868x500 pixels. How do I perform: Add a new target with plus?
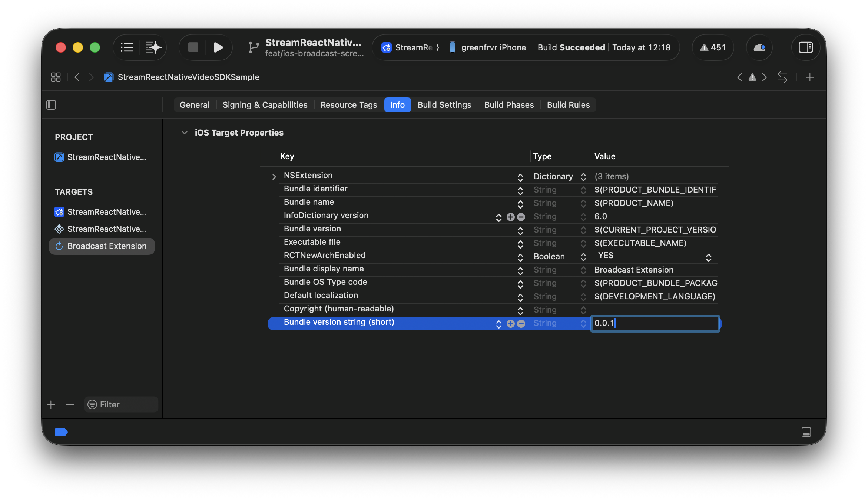(51, 404)
